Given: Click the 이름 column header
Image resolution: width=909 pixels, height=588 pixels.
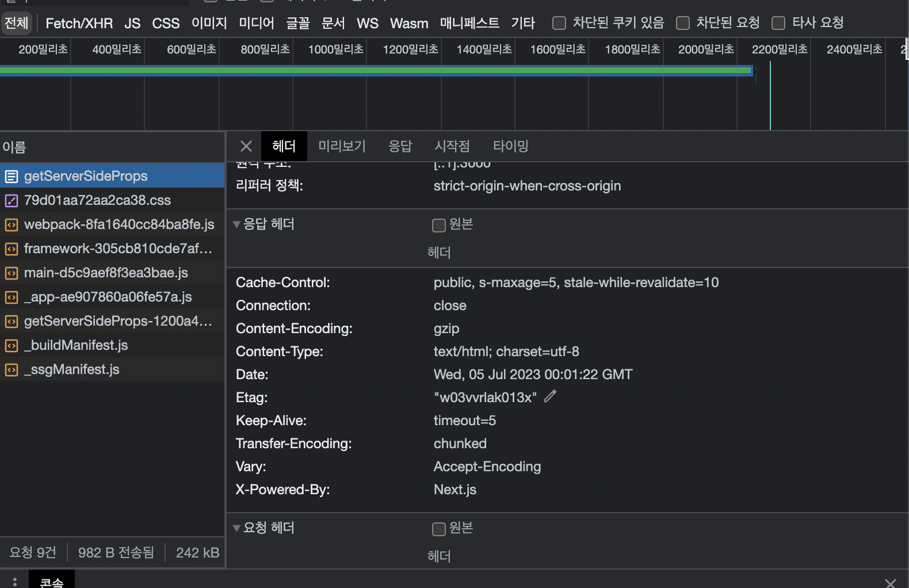Looking at the screenshot, I should point(112,147).
